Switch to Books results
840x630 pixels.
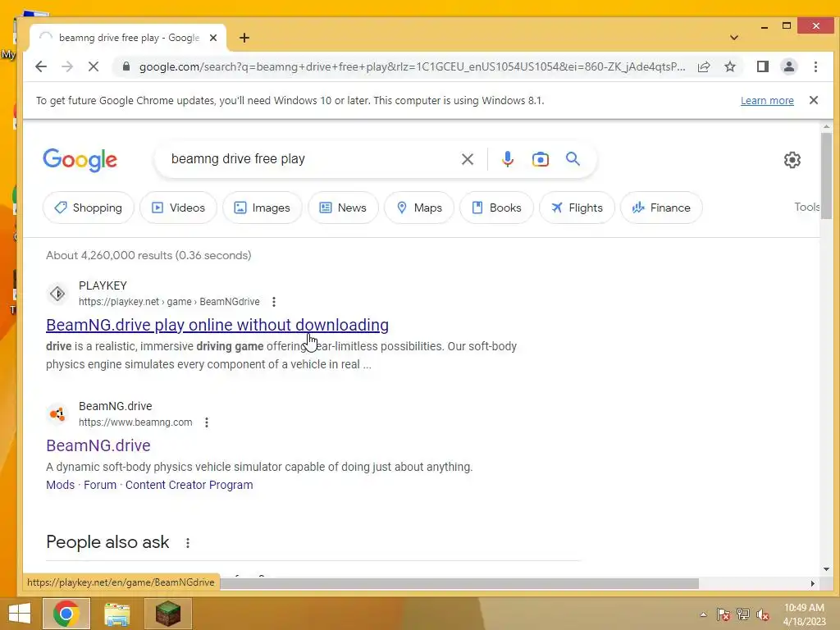tap(496, 208)
